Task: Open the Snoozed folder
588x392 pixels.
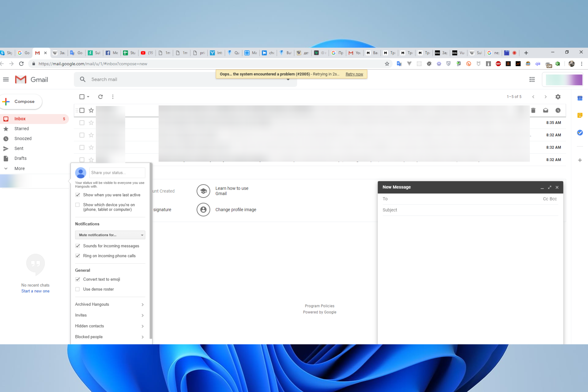Action: [34, 138]
